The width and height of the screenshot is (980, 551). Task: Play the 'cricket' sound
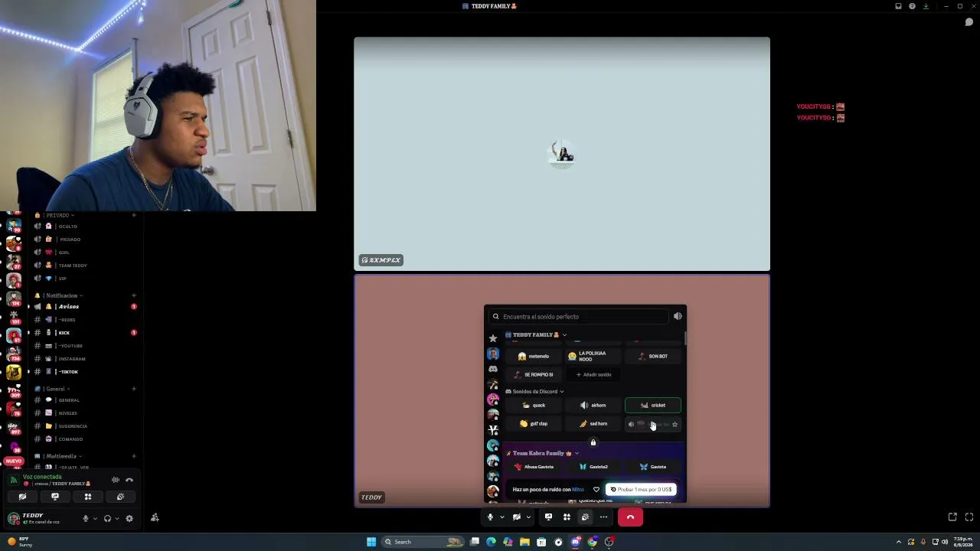653,406
